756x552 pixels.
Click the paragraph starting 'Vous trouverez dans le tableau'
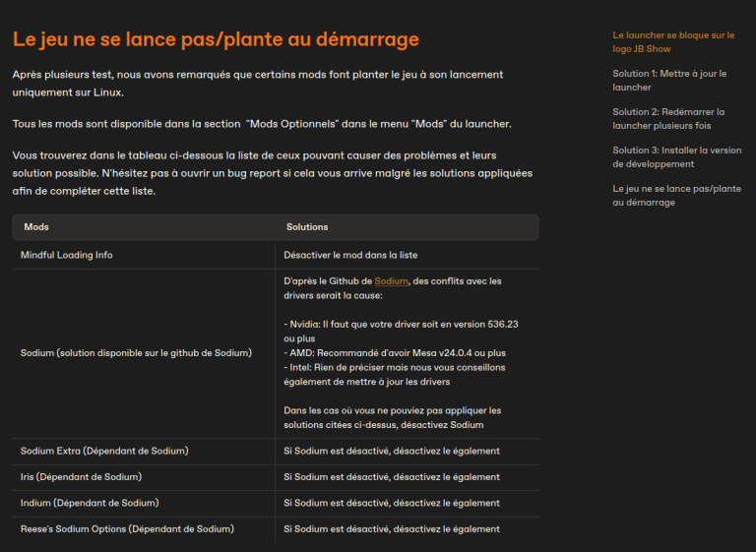tap(273, 173)
